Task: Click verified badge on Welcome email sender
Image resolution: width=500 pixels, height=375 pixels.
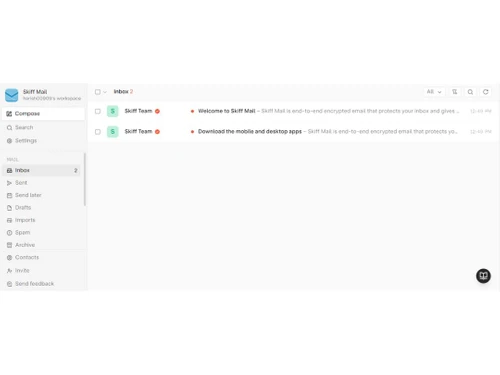Action: pos(157,111)
